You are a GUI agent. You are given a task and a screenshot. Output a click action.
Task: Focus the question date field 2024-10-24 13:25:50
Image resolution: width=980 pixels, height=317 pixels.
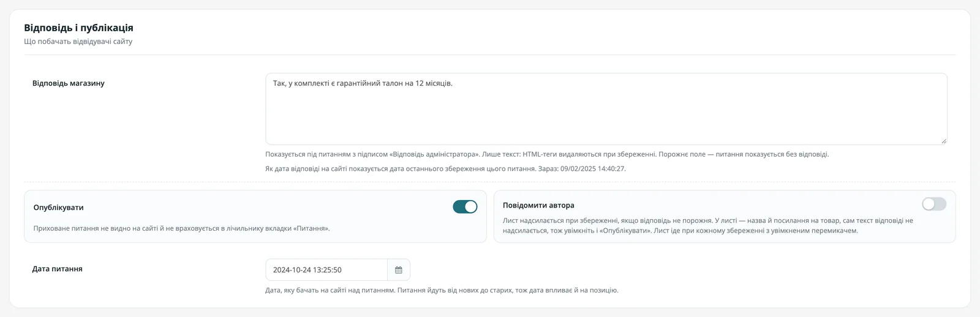click(x=326, y=270)
